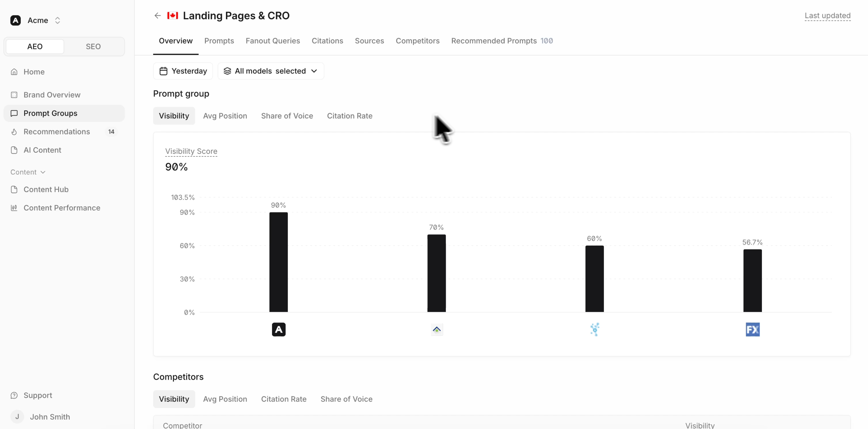Click the Visibility Score label

[x=191, y=151]
